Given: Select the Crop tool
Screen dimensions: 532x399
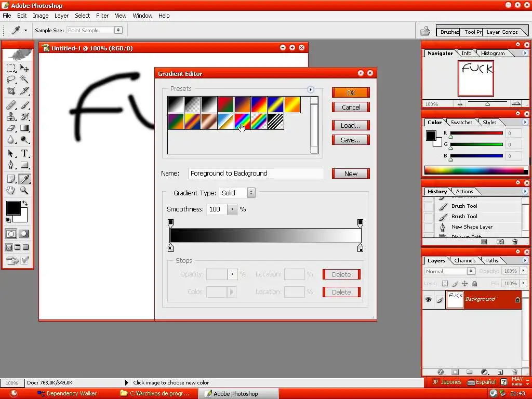Looking at the screenshot, I should [11, 91].
